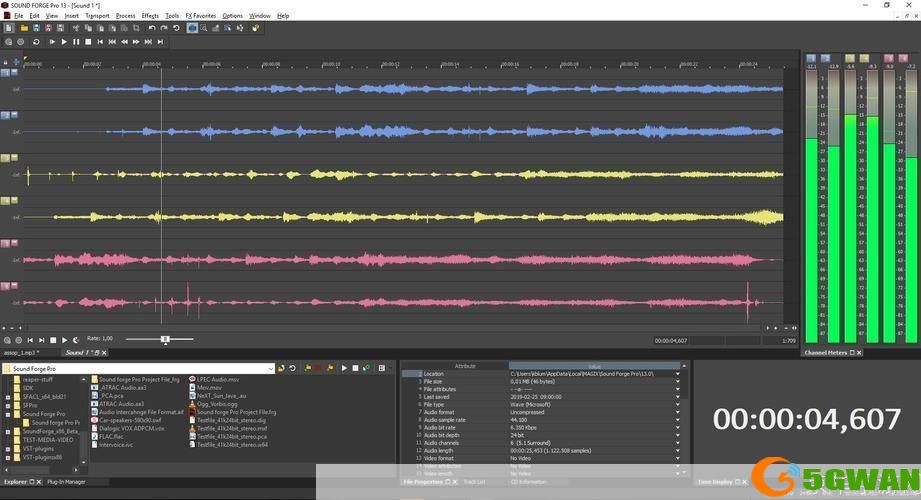Image resolution: width=921 pixels, height=500 pixels.
Task: Select the highlighted Edit tool icon
Action: coord(192,28)
